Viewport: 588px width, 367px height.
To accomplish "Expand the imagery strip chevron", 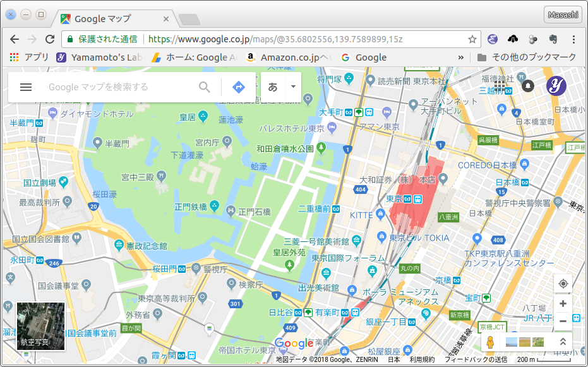I will tap(563, 342).
